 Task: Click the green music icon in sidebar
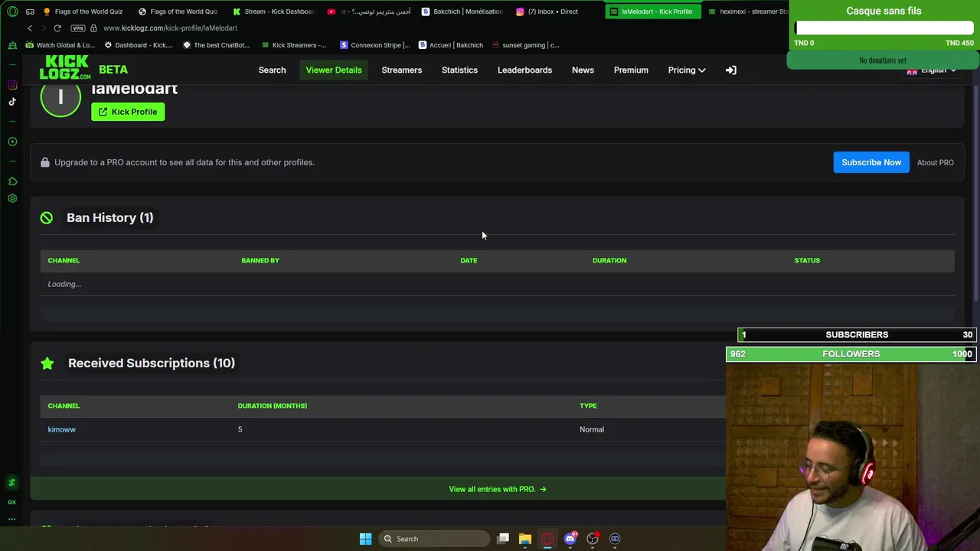pyautogui.click(x=12, y=482)
